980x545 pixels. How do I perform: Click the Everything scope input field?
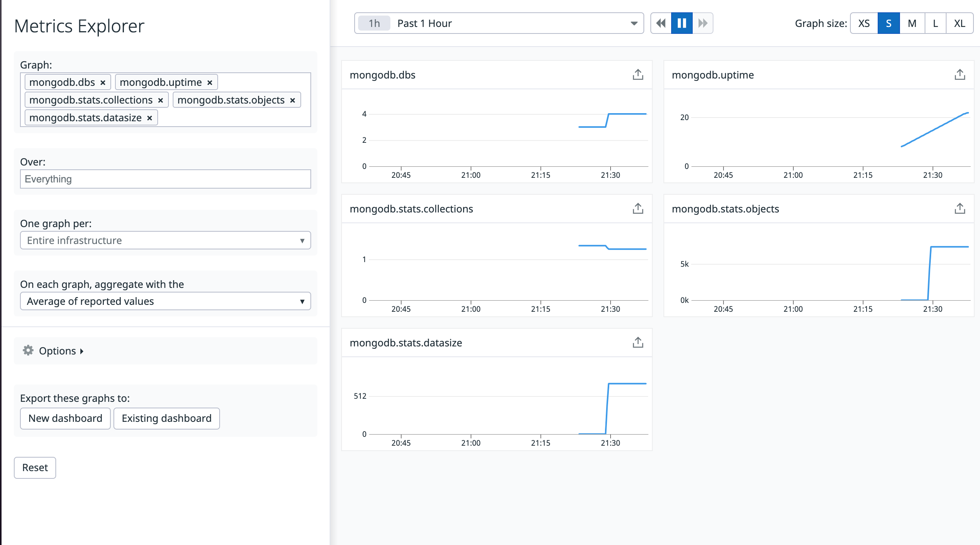(165, 179)
